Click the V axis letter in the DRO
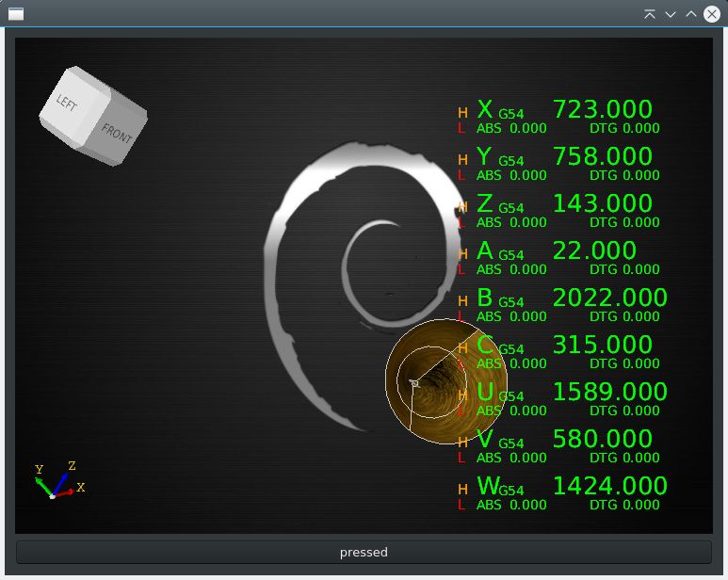The width and height of the screenshot is (728, 580). (485, 440)
